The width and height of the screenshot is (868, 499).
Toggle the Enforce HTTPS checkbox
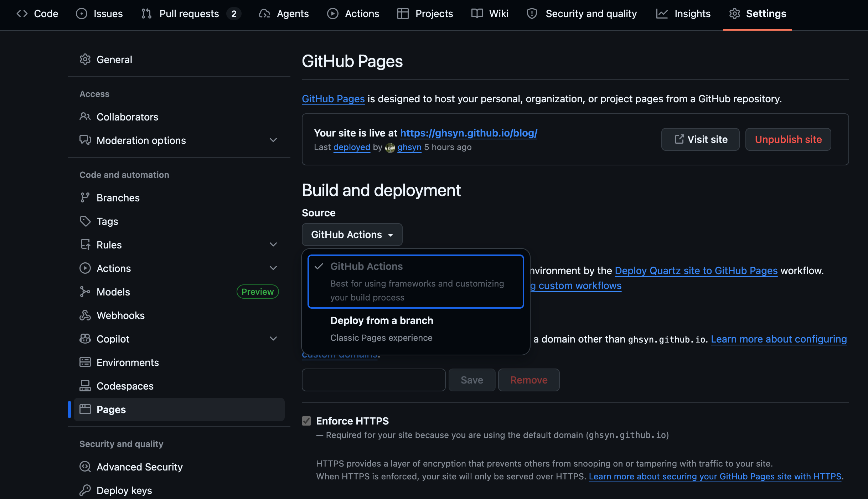tap(306, 421)
